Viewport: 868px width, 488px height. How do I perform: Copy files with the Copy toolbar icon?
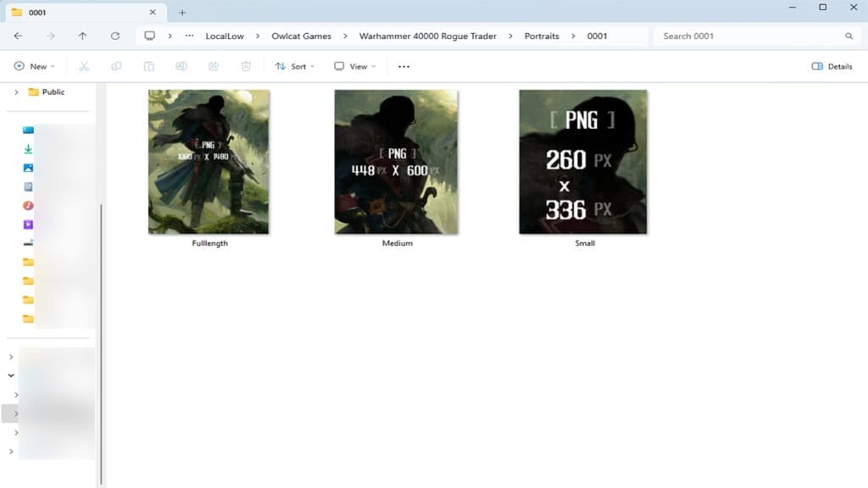(116, 66)
